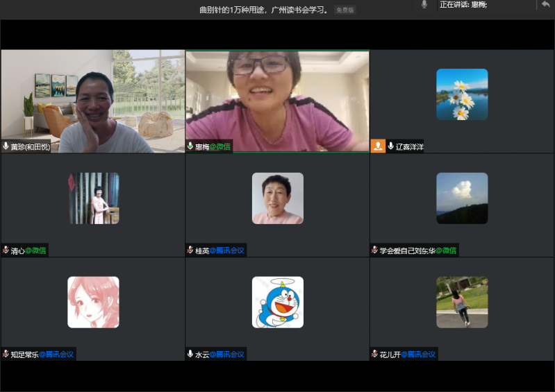Click the muted mic icon beside 桂英

click(x=190, y=250)
